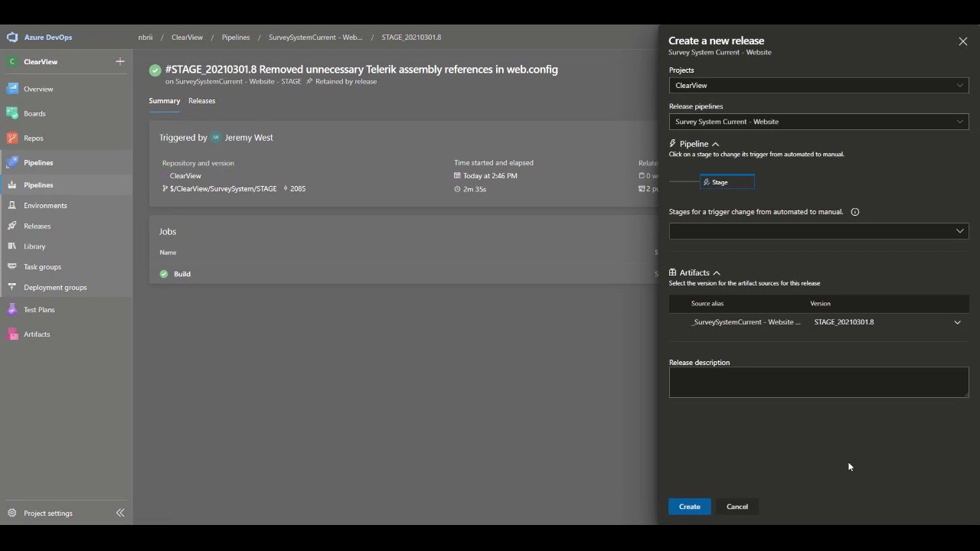Click the ClearView project avatar icon
This screenshot has height=551, width=980.
click(11, 61)
